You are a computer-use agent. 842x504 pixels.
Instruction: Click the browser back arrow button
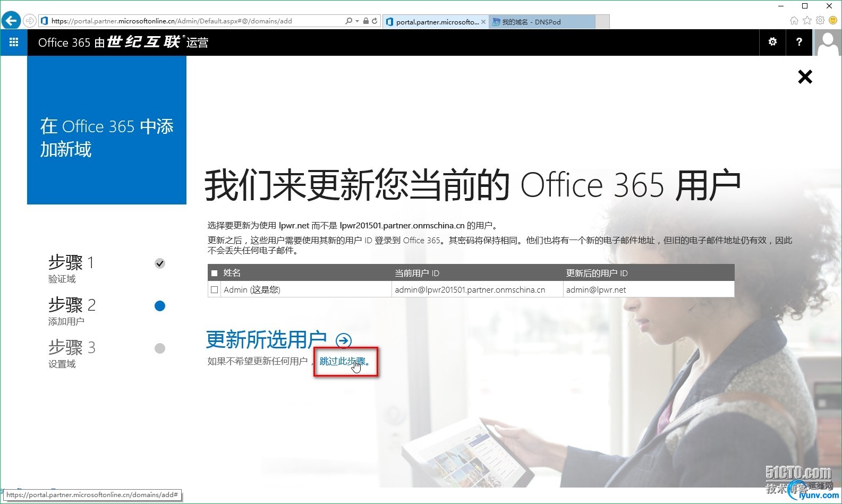click(11, 21)
